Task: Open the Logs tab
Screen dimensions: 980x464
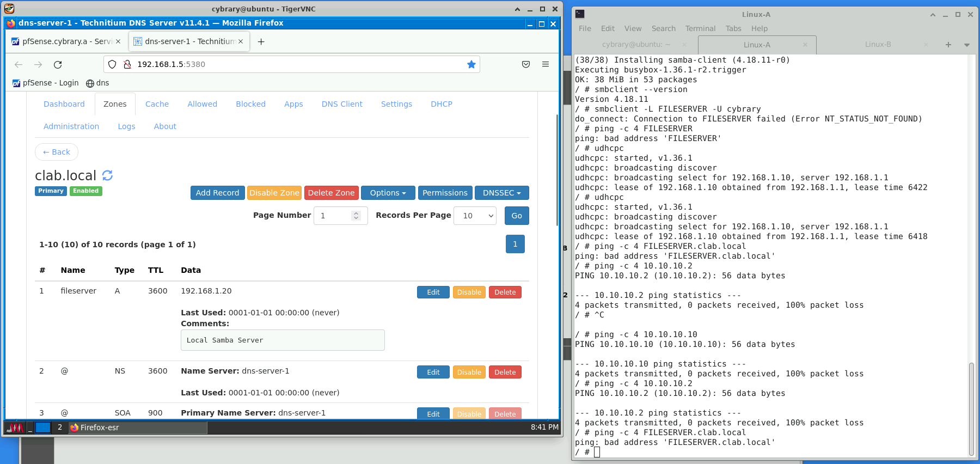Action: pyautogui.click(x=126, y=126)
